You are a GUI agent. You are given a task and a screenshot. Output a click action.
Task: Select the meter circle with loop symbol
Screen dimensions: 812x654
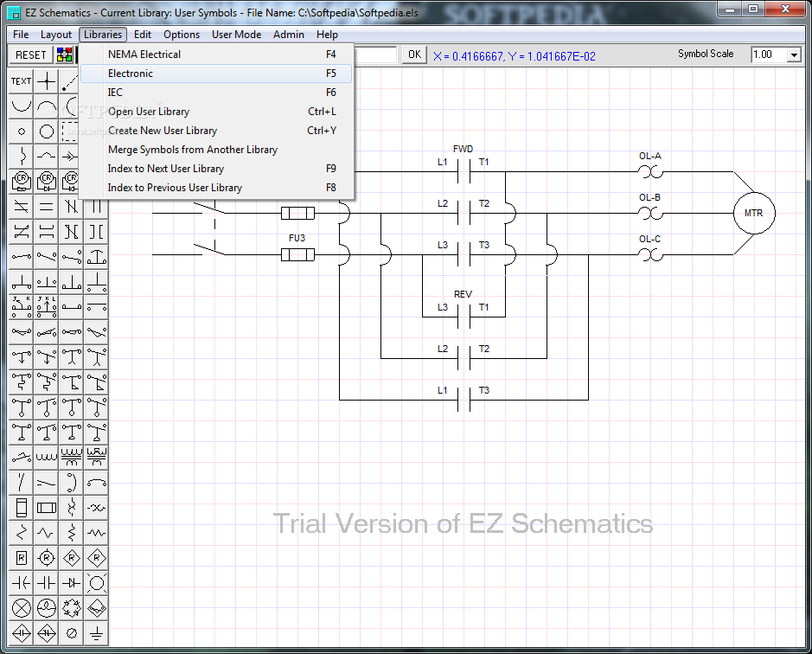(46, 608)
